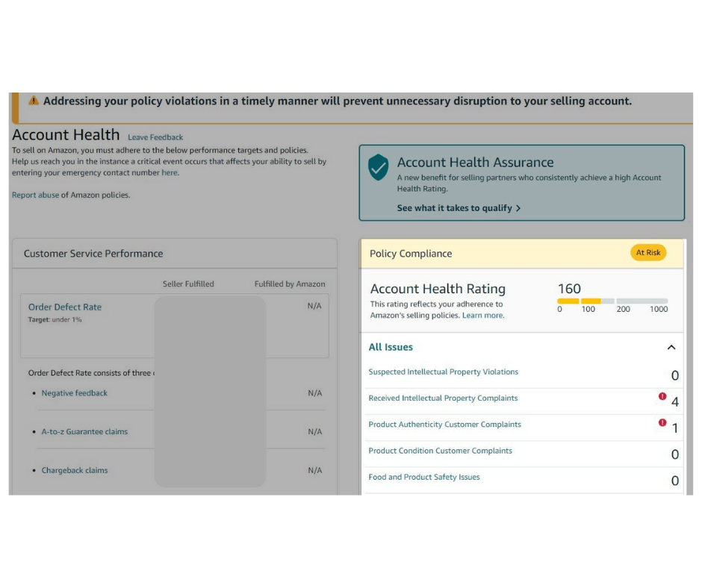This screenshot has height=588, width=702.
Task: View A-to-z Guarantee claims
Action: coord(84,432)
